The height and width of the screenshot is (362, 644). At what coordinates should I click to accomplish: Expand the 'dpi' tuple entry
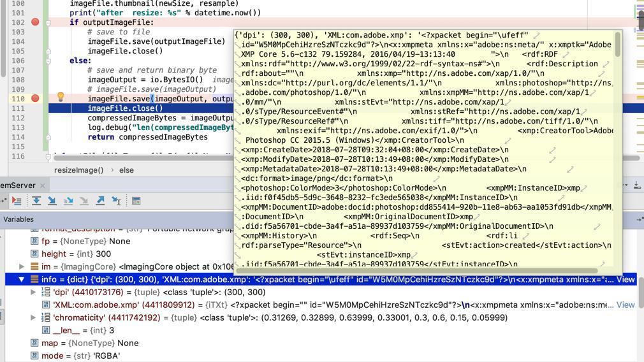click(x=33, y=293)
